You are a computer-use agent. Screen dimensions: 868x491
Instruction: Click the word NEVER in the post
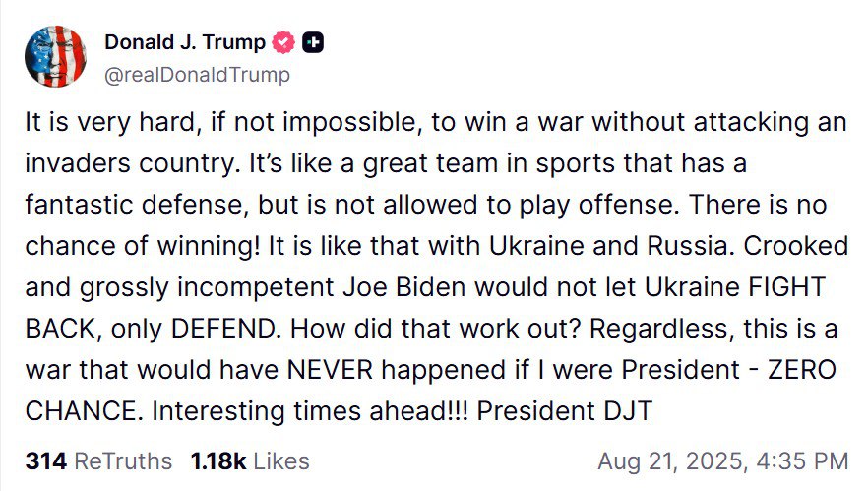(330, 370)
